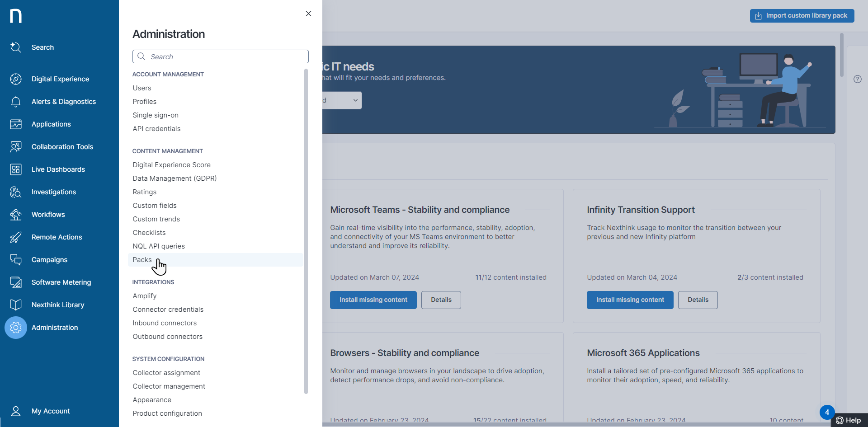Click the Collaboration Tools sidebar icon
This screenshot has width=868, height=427.
point(16,147)
